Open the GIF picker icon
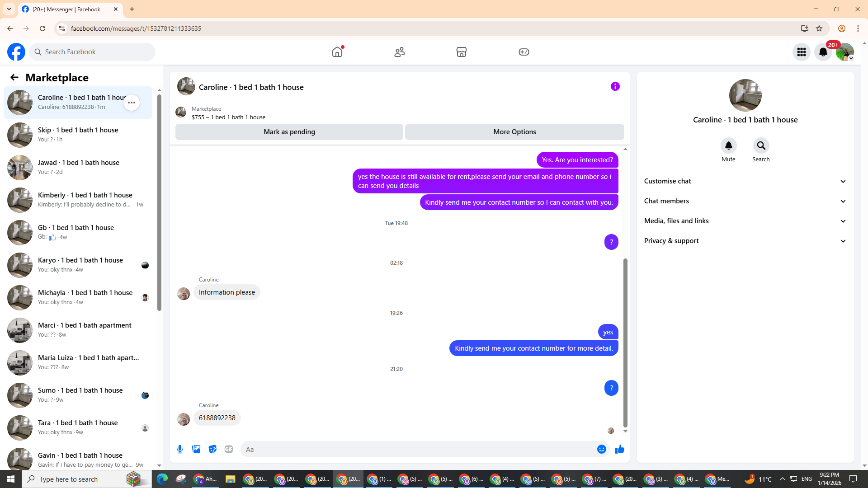Image resolution: width=868 pixels, height=488 pixels. pyautogui.click(x=229, y=449)
